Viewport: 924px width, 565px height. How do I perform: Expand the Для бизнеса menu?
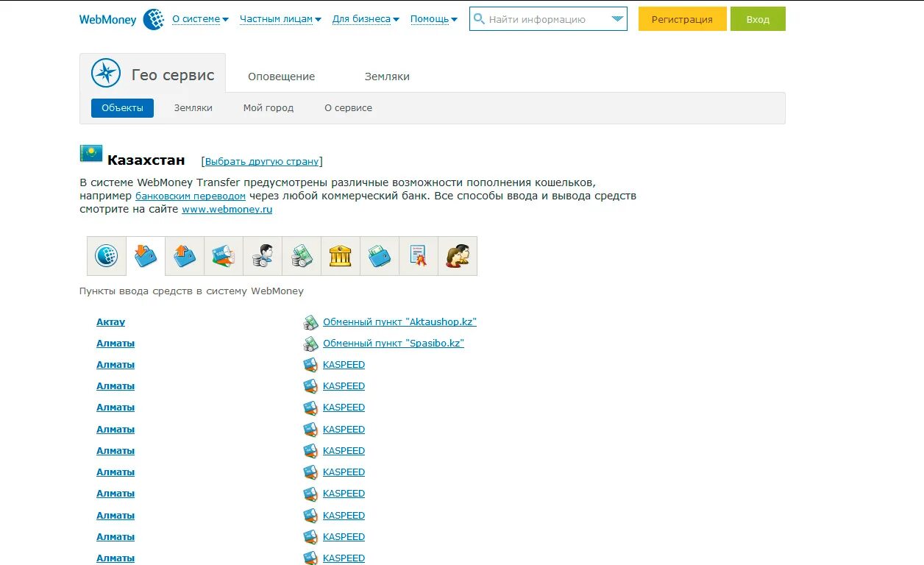click(x=366, y=19)
